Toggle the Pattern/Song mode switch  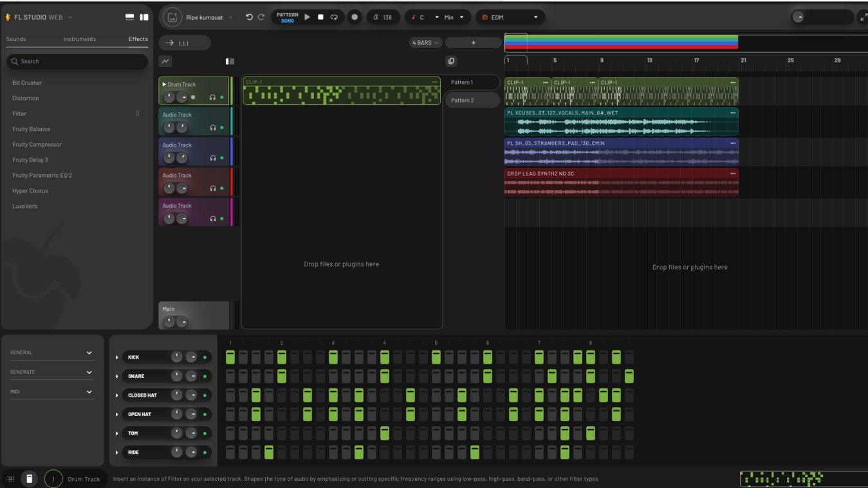(x=287, y=17)
